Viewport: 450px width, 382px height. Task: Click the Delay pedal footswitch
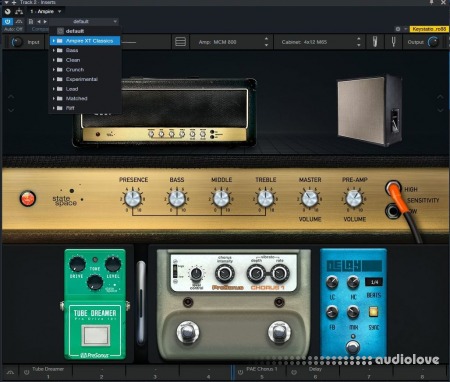(353, 347)
